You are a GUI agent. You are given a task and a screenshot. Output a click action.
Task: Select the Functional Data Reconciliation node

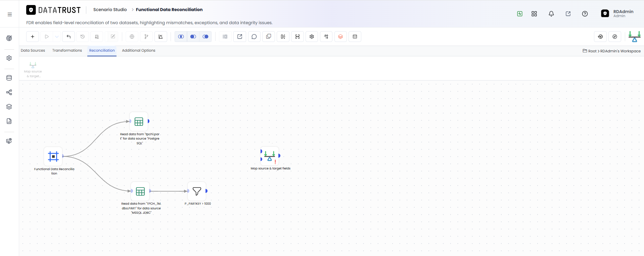click(53, 156)
